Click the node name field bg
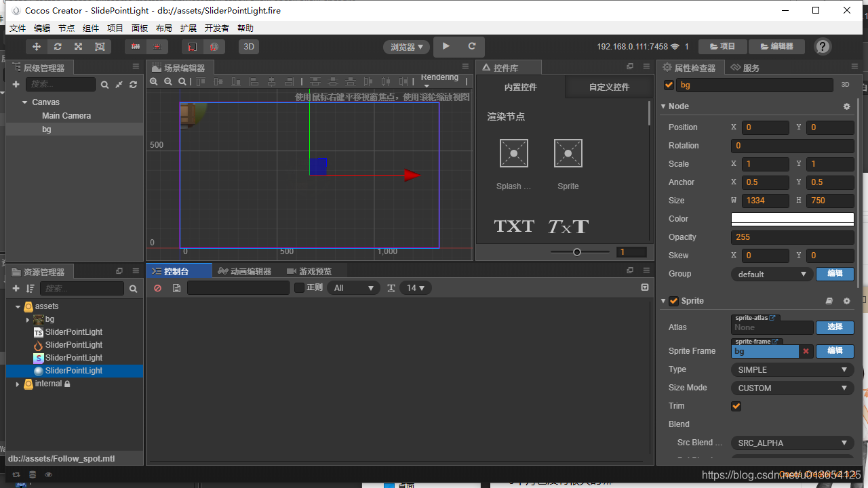Screen dimensions: 868x488 (754, 85)
